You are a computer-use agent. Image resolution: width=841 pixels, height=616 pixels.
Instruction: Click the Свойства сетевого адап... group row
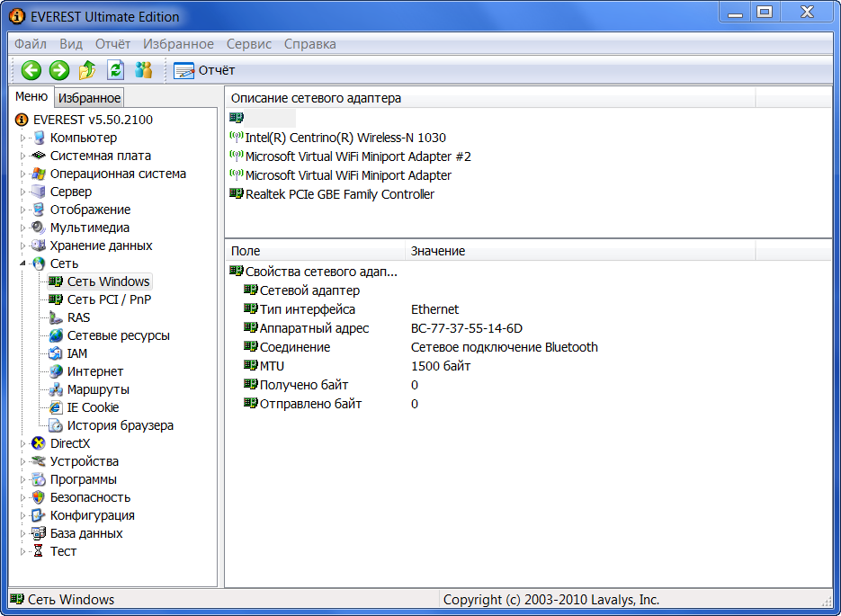tap(313, 272)
